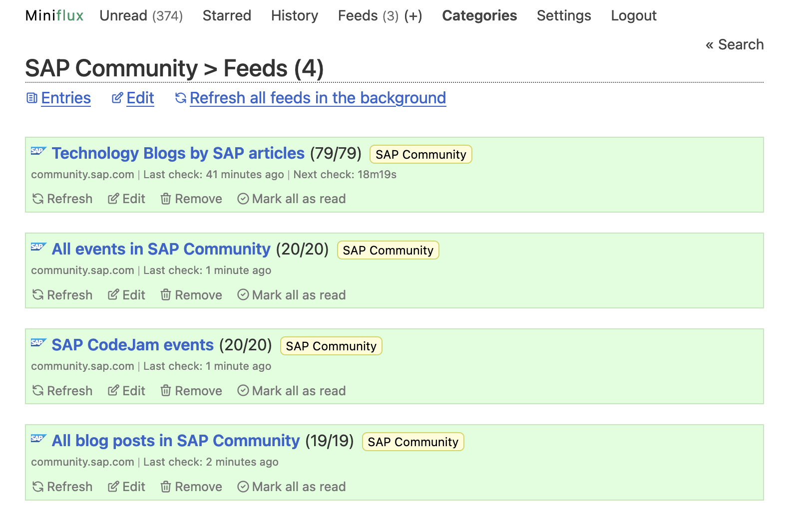Open the Unread (374) menu item
Screen dimensions: 790x532
point(141,15)
